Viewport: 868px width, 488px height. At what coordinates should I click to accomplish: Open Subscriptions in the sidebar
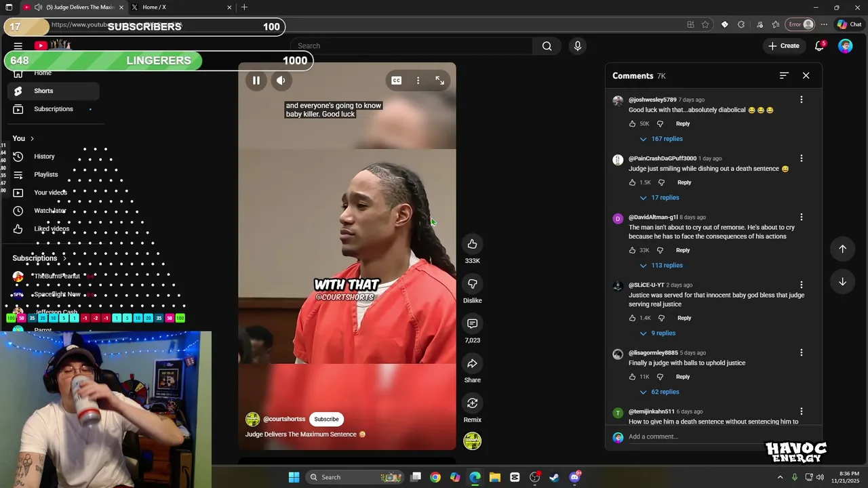53,109
